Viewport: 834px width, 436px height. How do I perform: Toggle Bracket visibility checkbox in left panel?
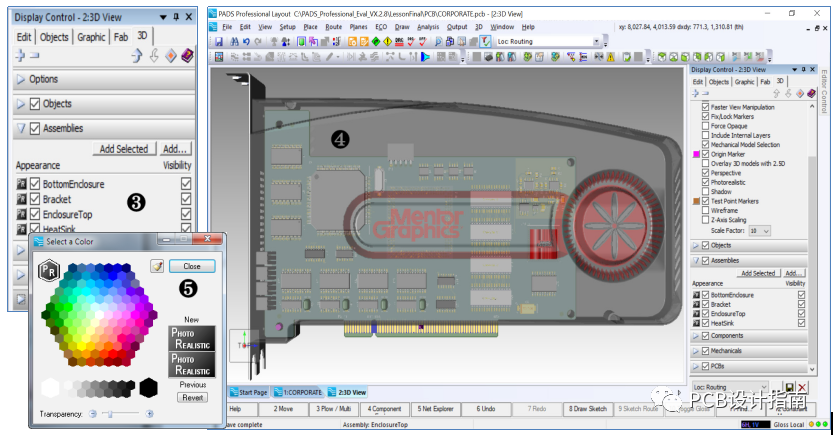tap(186, 198)
